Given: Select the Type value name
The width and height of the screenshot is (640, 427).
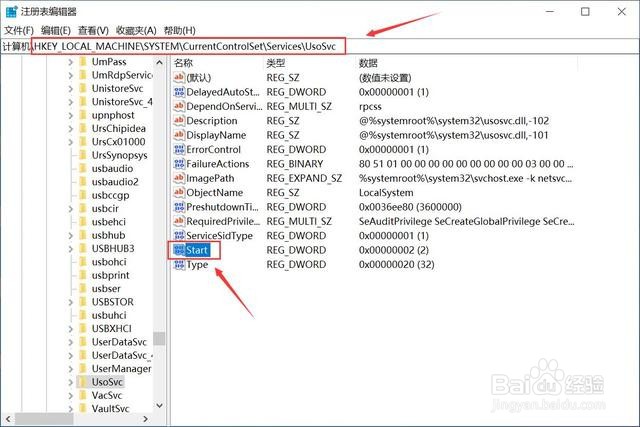Looking at the screenshot, I should (197, 265).
